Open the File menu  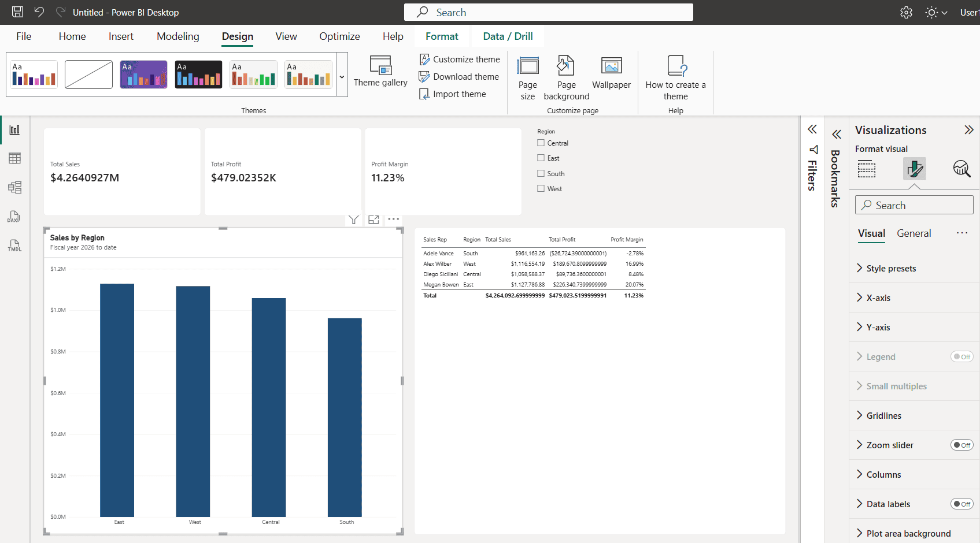click(x=24, y=36)
